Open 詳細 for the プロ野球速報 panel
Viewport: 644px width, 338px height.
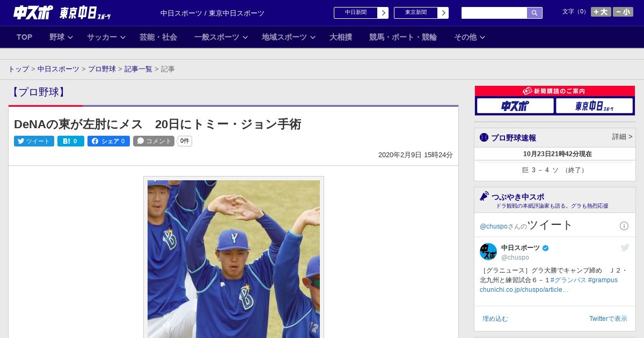[622, 137]
